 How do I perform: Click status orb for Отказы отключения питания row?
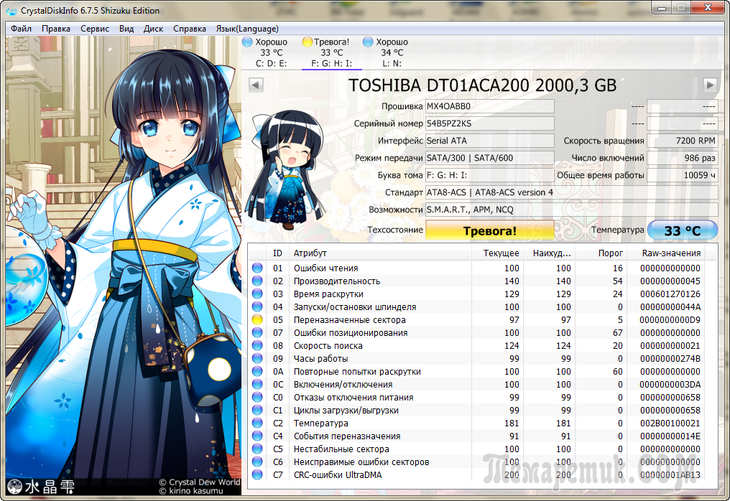click(257, 397)
